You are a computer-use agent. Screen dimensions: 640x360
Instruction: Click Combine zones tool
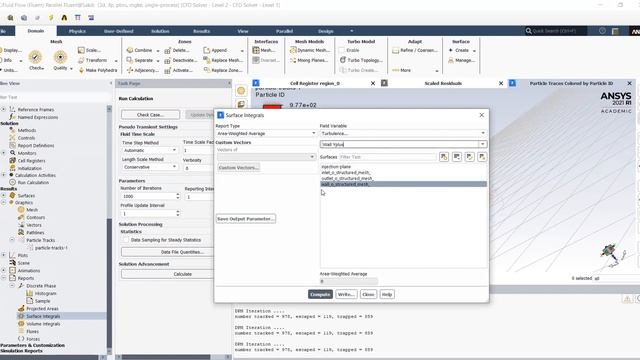[140, 50]
